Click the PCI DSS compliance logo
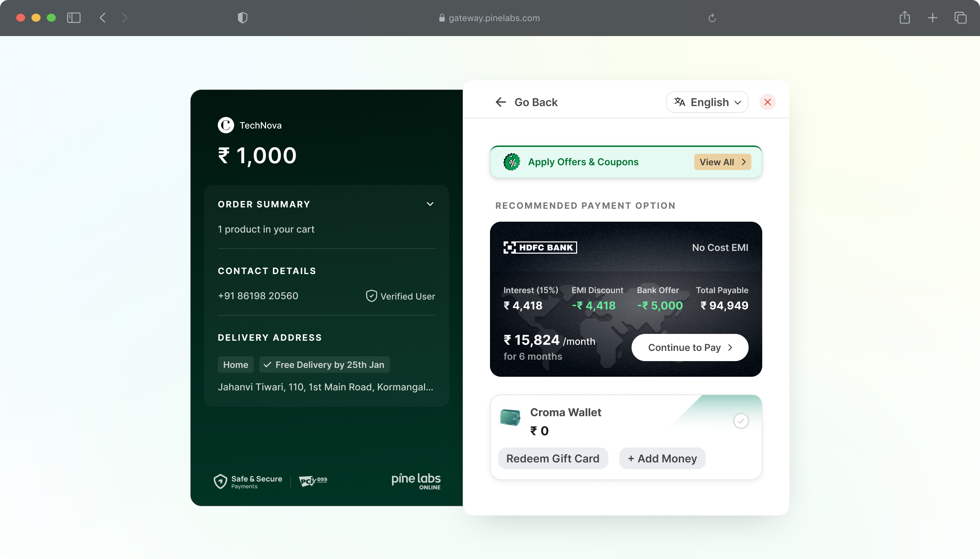The width and height of the screenshot is (980, 559). pos(313,481)
